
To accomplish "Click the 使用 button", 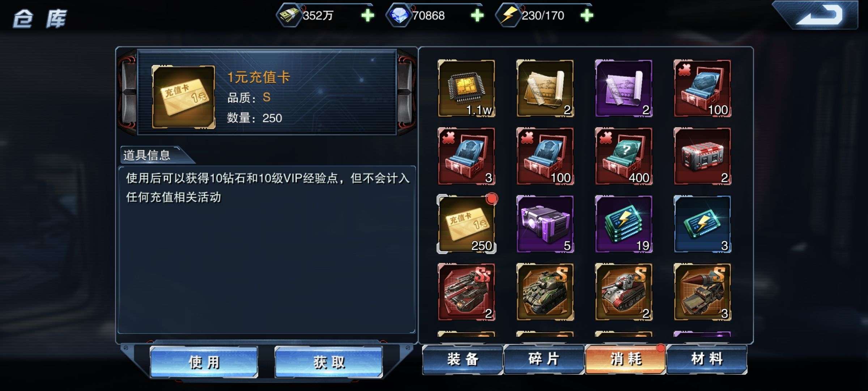I will pyautogui.click(x=204, y=362).
